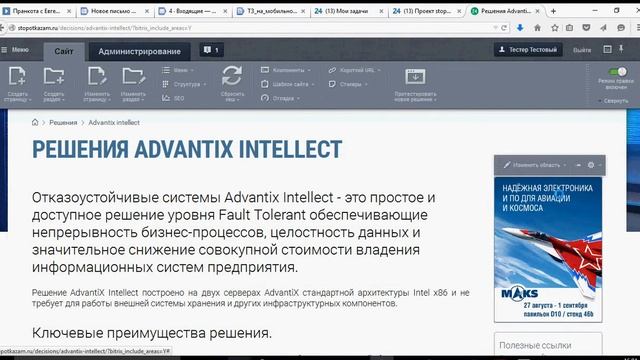640x360 pixels.
Task: Switch to the (13) Проект stop browser tab
Action: pos(427,11)
